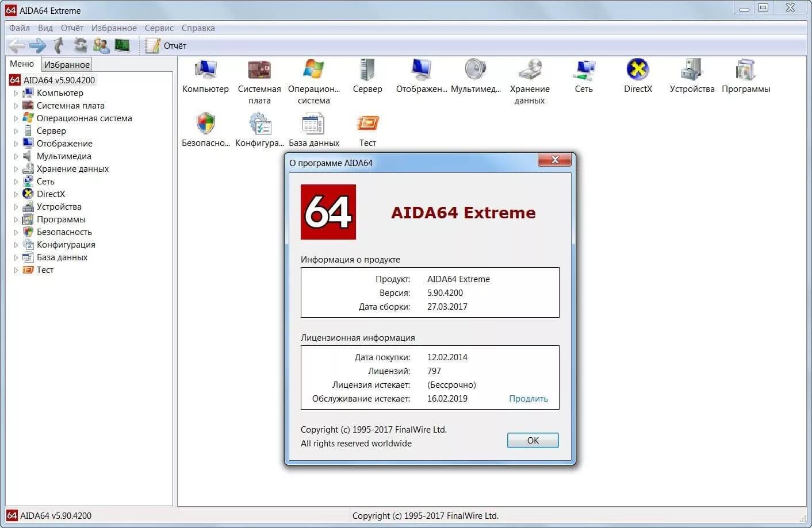Viewport: 812px width, 528px height.
Task: Expand the Системная плата tree node
Action: [16, 106]
